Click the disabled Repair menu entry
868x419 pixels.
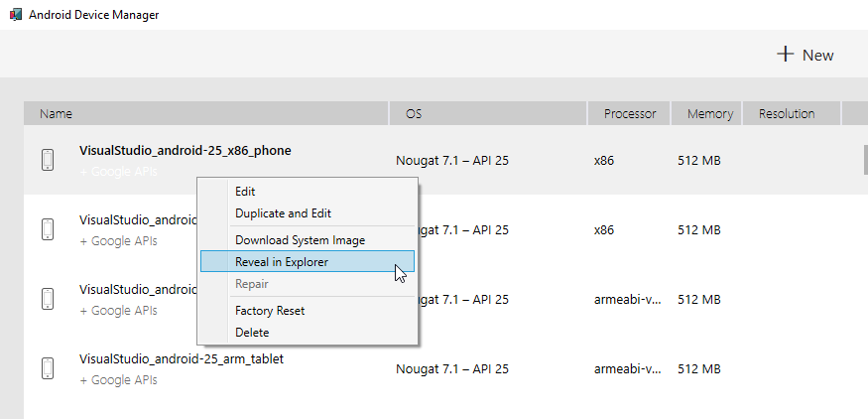pyautogui.click(x=308, y=284)
